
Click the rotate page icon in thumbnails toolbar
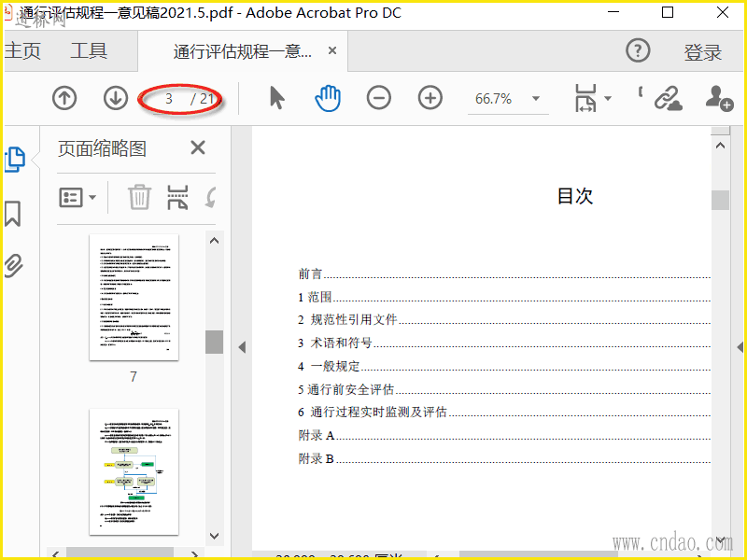(211, 197)
